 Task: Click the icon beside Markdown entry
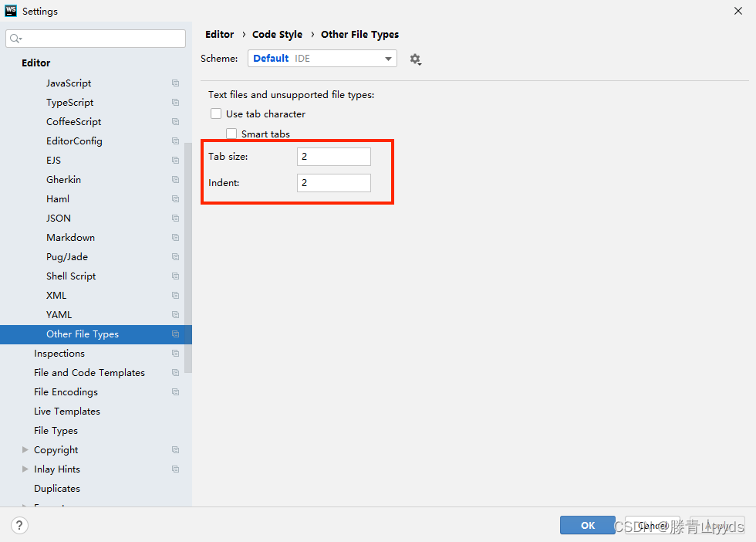[176, 237]
